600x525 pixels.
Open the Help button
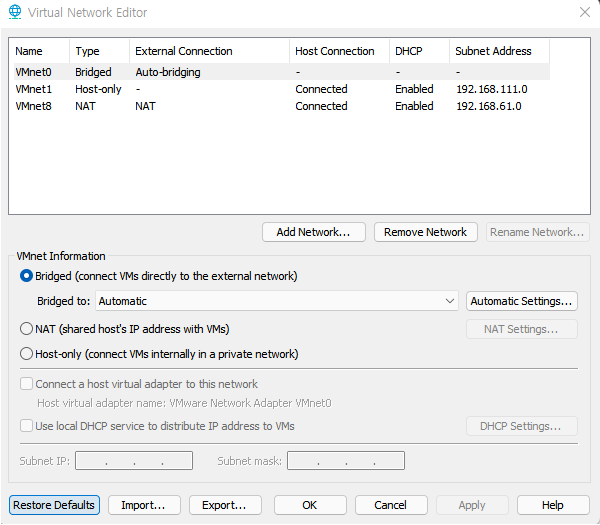pos(553,505)
